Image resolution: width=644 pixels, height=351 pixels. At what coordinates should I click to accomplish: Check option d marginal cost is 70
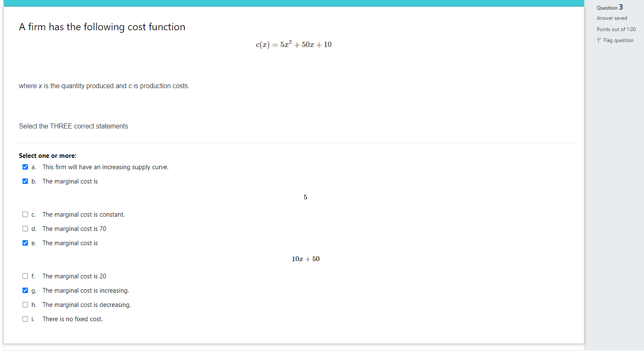coord(25,229)
